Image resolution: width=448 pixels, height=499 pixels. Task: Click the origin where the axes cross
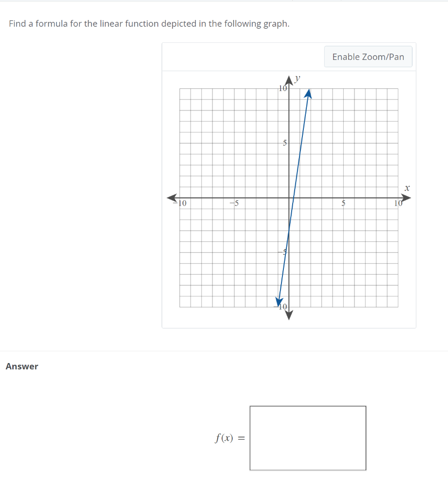point(289,197)
